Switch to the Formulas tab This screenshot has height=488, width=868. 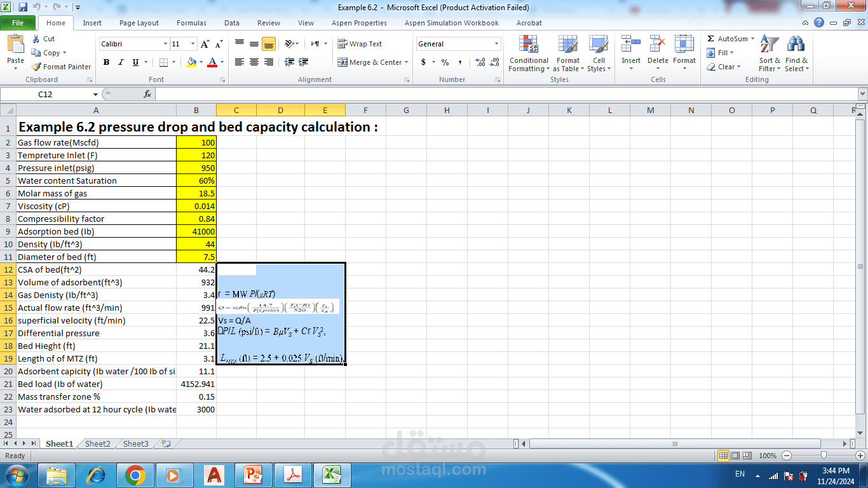(x=191, y=23)
